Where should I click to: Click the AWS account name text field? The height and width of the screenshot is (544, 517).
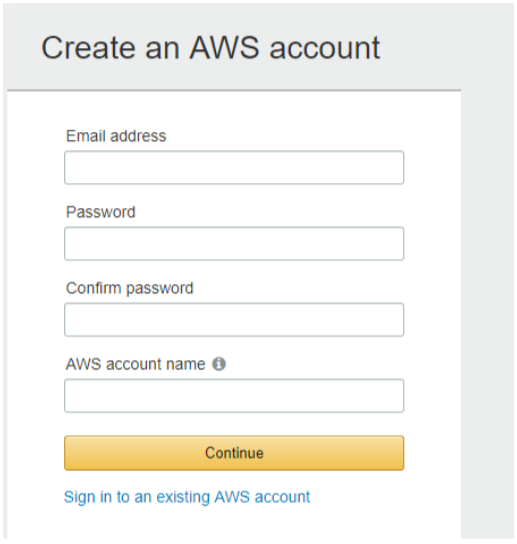234,395
